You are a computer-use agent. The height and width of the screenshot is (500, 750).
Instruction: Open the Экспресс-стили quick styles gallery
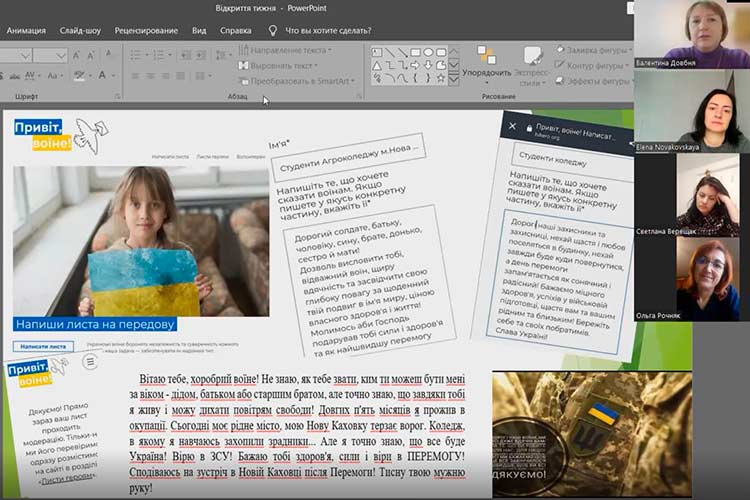tap(531, 62)
